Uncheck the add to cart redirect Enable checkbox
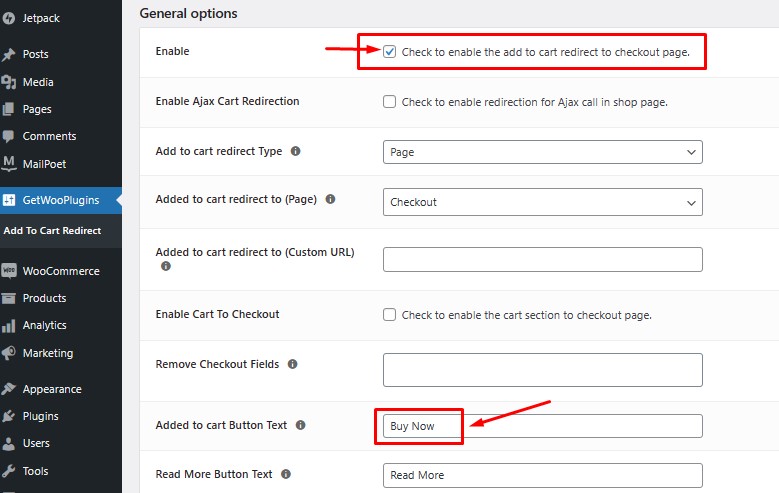779x493 pixels. (389, 51)
